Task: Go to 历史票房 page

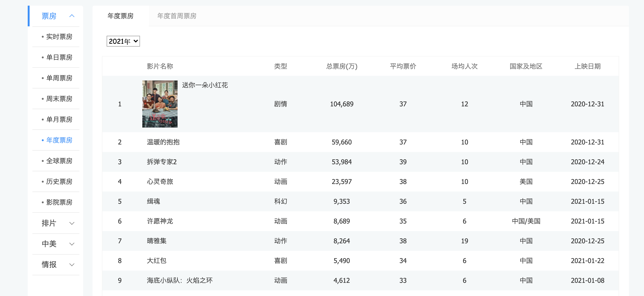Action: (x=59, y=182)
